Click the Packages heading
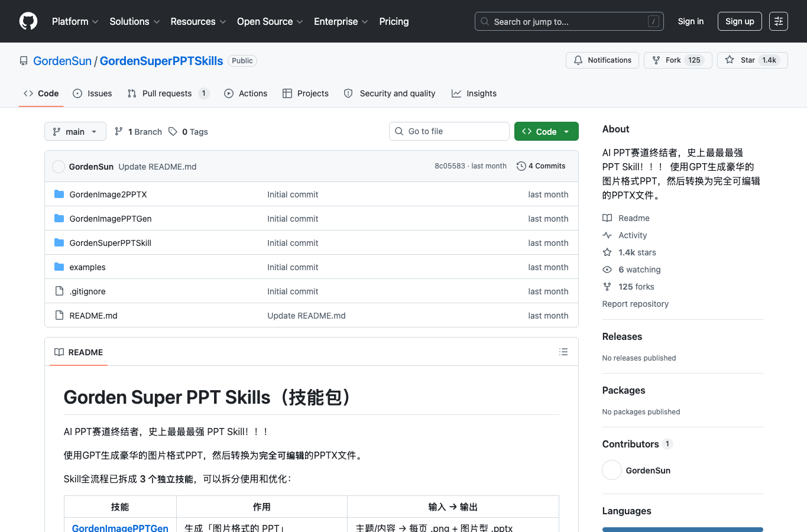 [x=624, y=390]
